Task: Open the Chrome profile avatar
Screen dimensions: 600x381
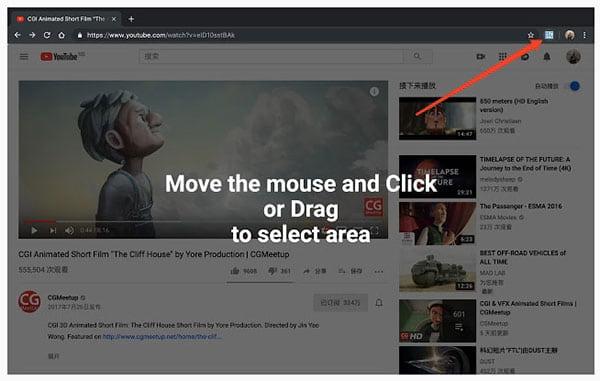Action: (x=570, y=35)
